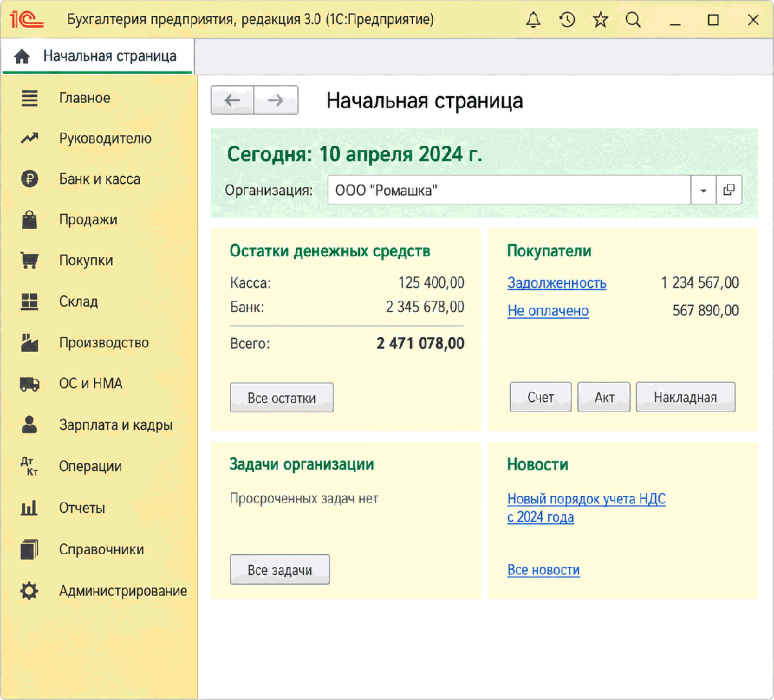Click the Всего total 2 471 078,00
The height and width of the screenshot is (700, 774).
tap(421, 343)
